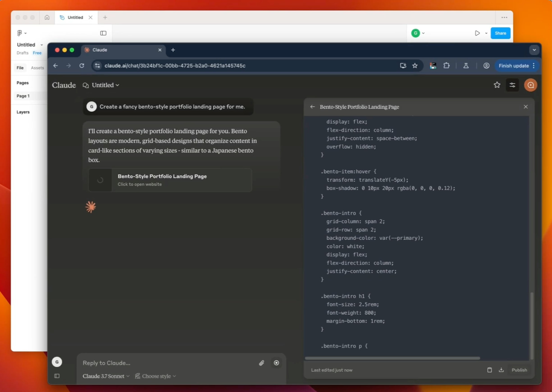The image size is (552, 392).
Task: Open the Chrome extensions puzzle icon
Action: tap(446, 66)
